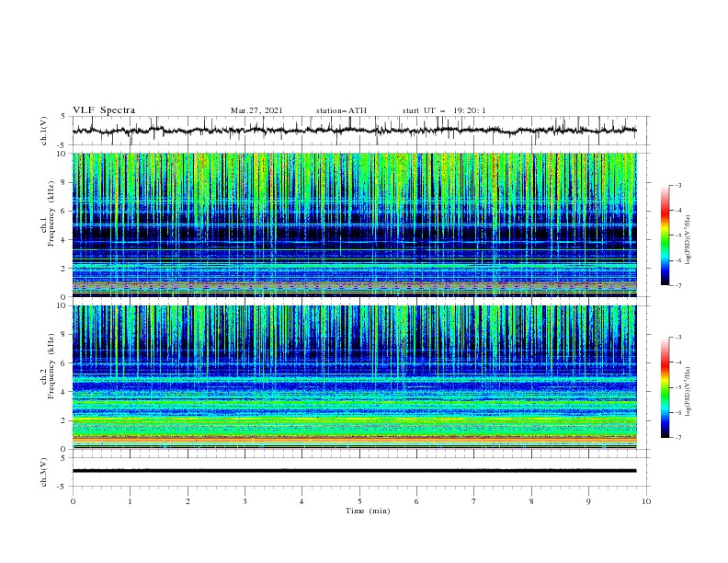Click the "-4" label on ch.2 colorbar

(677, 362)
